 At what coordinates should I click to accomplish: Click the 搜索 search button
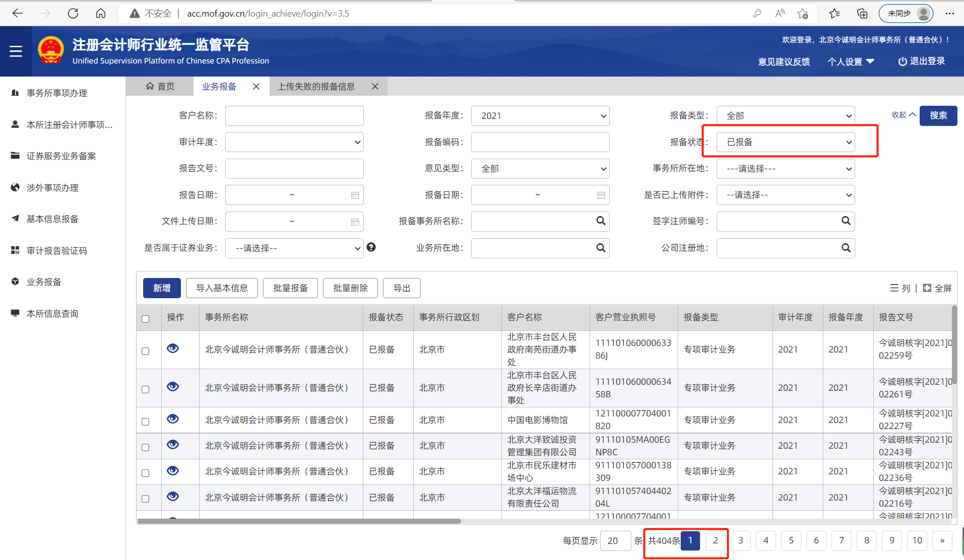[x=938, y=115]
